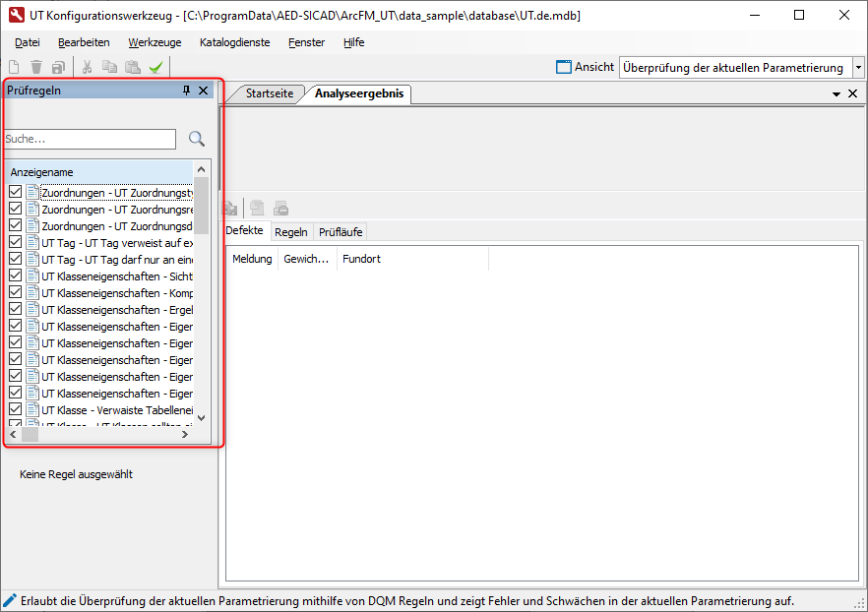Sort by Gewich... column header
The width and height of the screenshot is (868, 612).
(x=307, y=259)
